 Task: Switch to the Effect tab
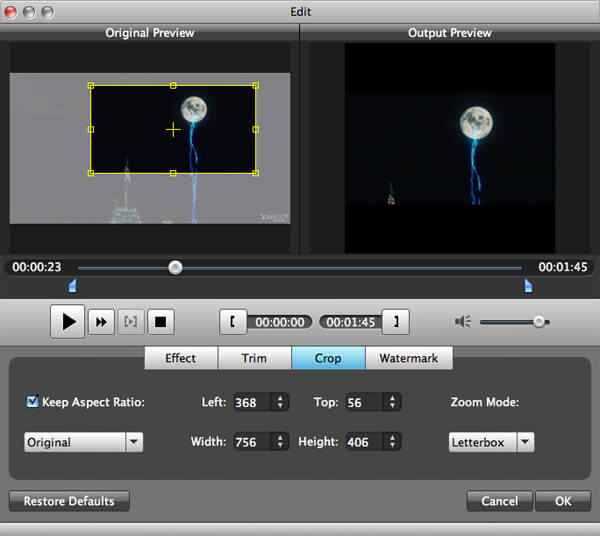[x=181, y=358]
